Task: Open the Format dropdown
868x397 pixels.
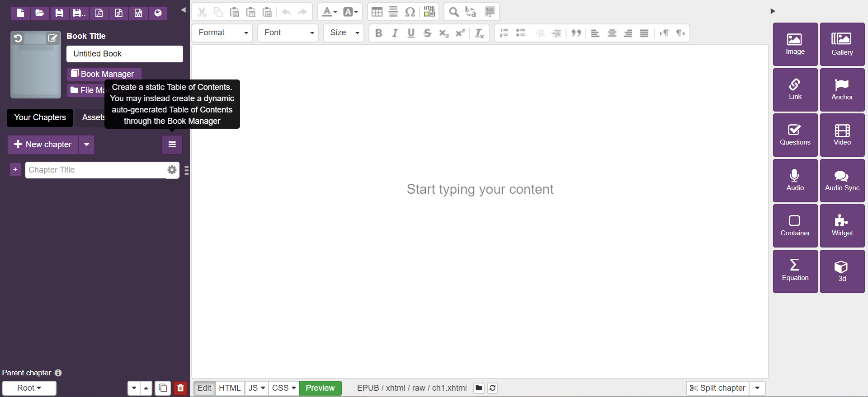Action: point(222,33)
